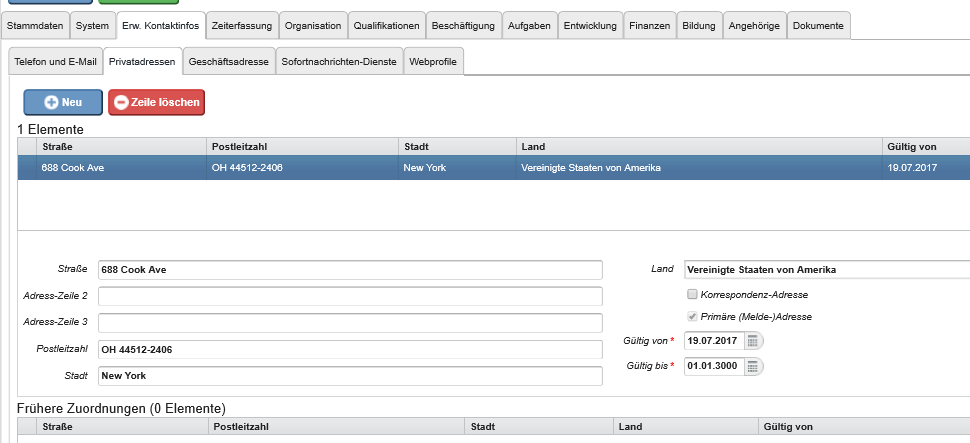Screen dimensions: 970x443
Task: Click the Postleitzahl input field
Action: (x=350, y=349)
